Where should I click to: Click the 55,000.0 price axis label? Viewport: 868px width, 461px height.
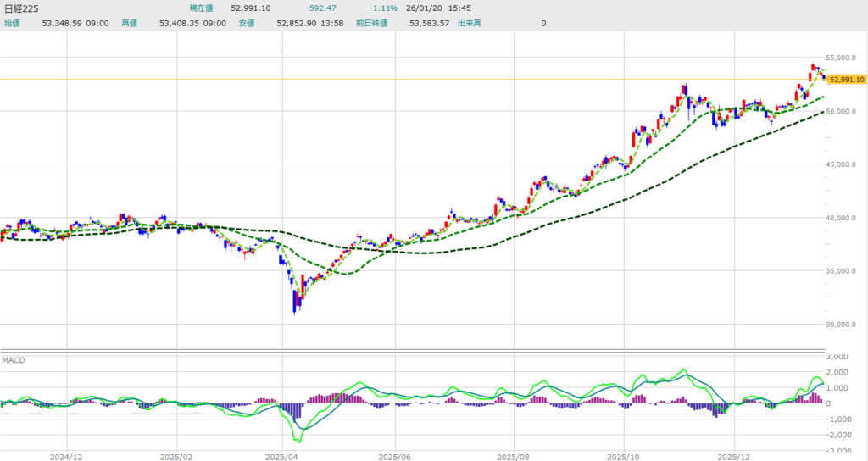pos(845,58)
